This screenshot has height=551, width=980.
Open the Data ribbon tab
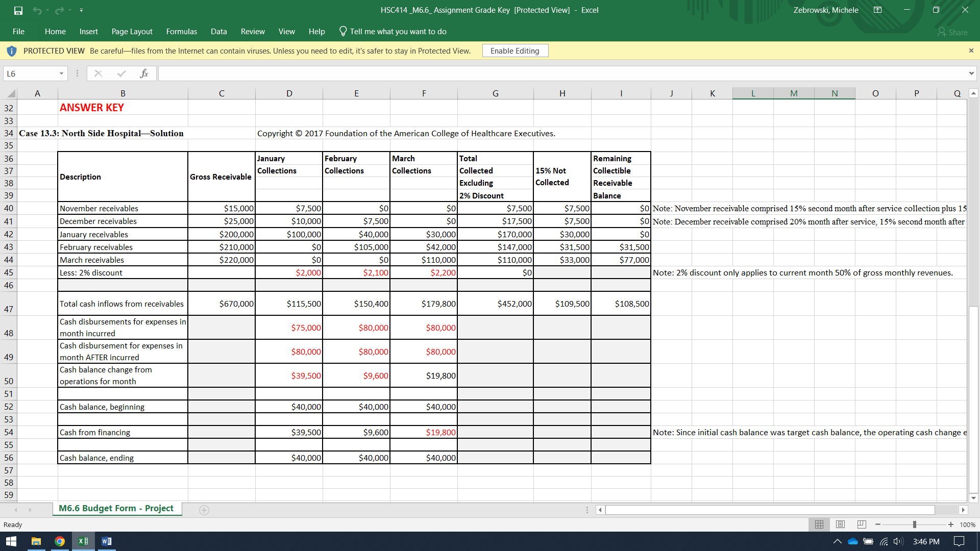tap(218, 32)
